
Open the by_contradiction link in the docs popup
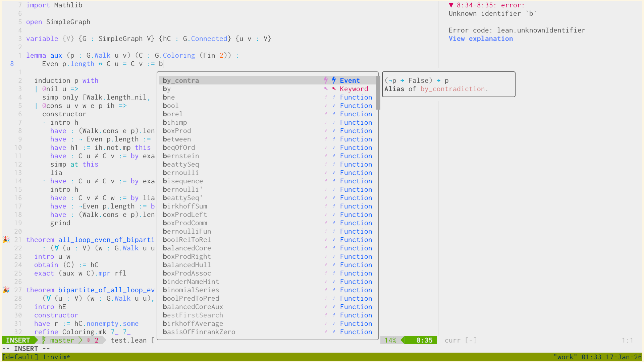click(x=452, y=89)
